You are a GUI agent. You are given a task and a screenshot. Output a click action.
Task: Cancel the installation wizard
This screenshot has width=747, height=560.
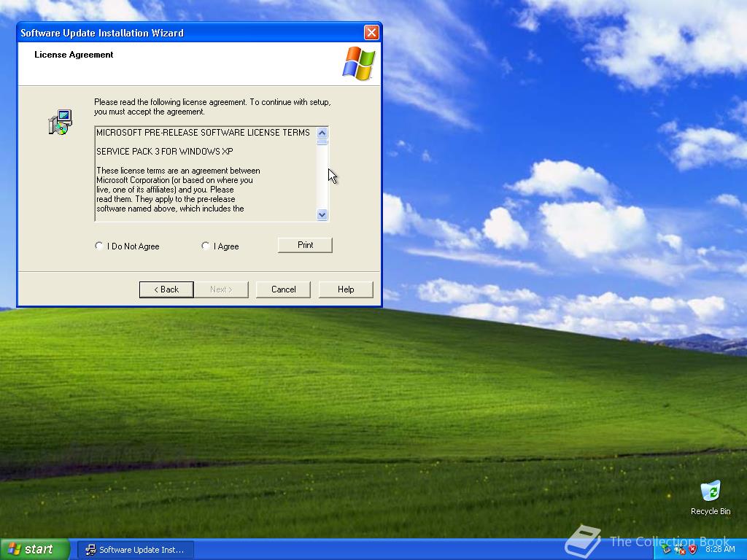click(283, 289)
